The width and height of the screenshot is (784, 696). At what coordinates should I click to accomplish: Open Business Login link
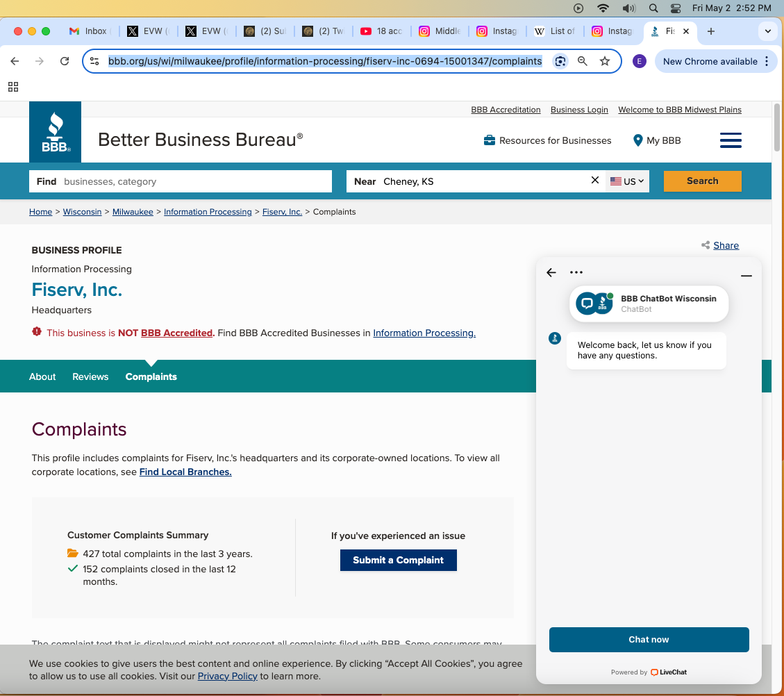[579, 110]
